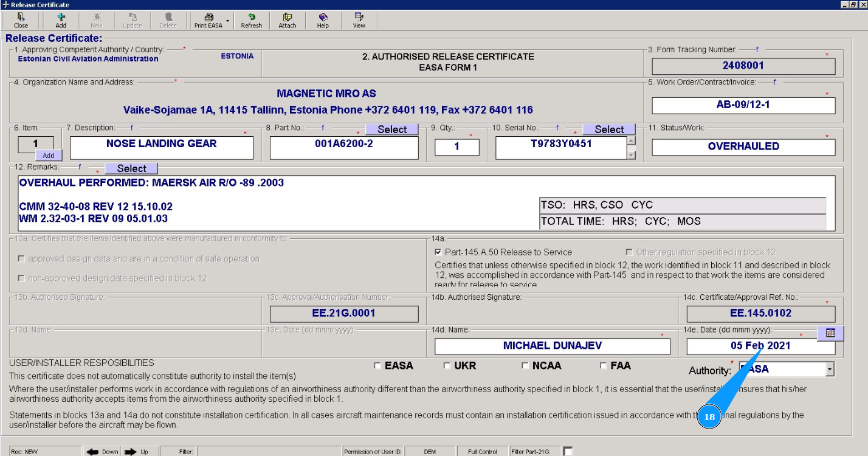Tick the FAA checkbox

pyautogui.click(x=604, y=366)
